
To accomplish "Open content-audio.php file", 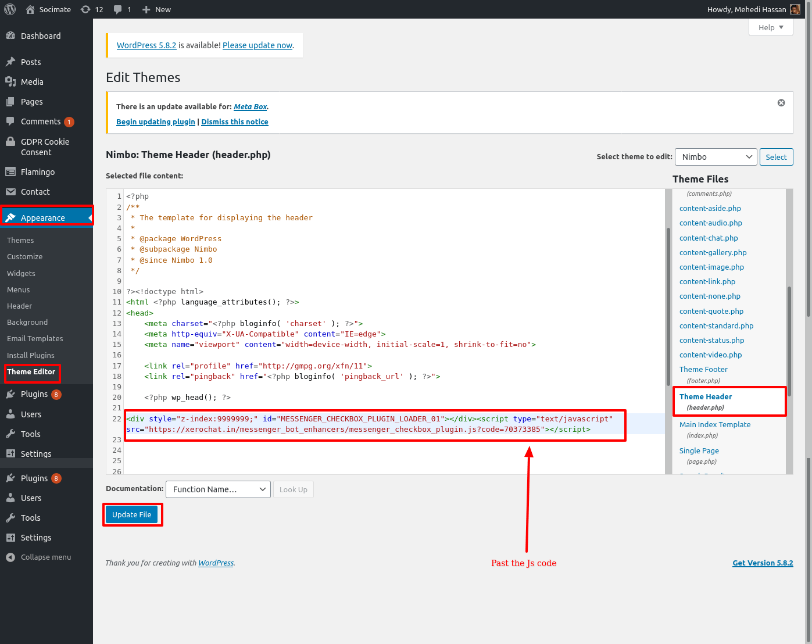I will (x=711, y=223).
